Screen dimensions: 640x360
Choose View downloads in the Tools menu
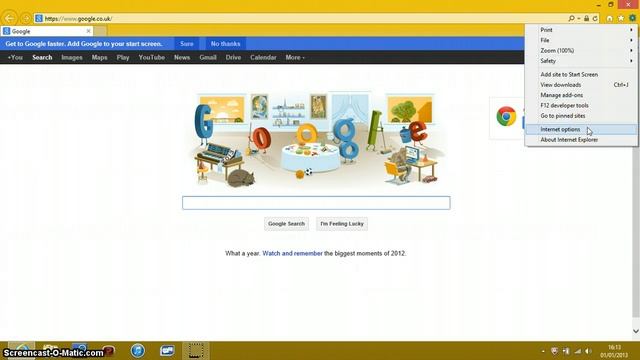click(x=581, y=84)
